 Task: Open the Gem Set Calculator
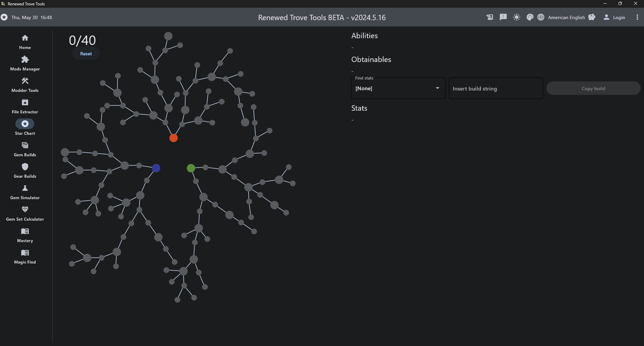point(25,213)
